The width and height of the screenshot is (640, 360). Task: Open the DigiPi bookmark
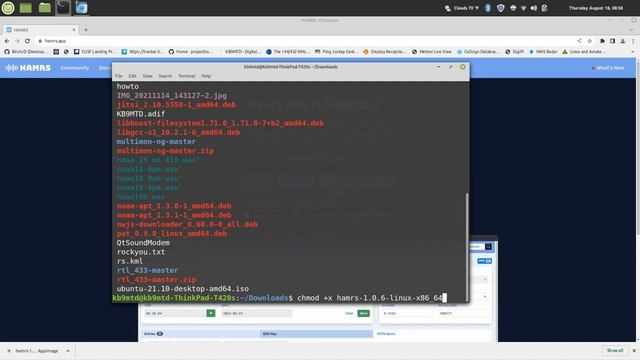515,52
